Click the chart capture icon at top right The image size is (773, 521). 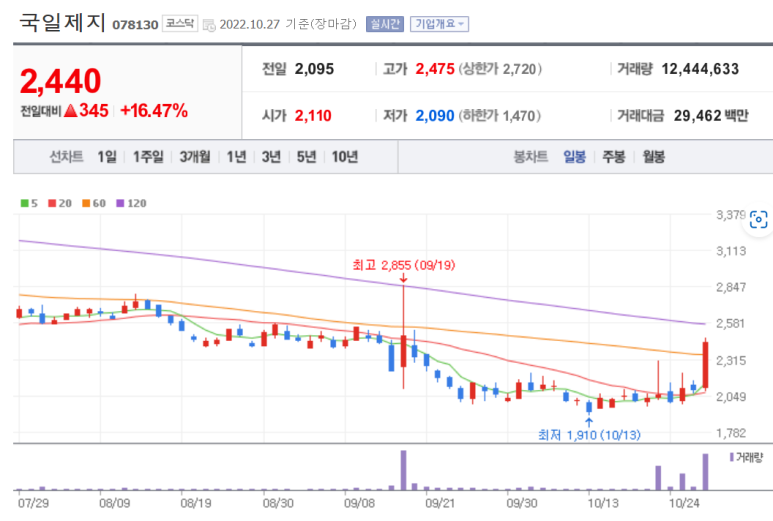point(758,219)
